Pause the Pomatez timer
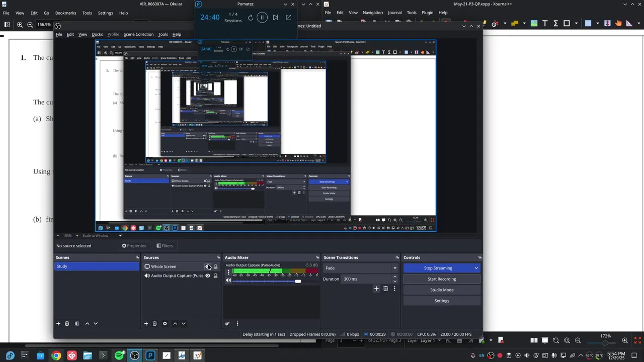The image size is (644, 362). pos(262,18)
